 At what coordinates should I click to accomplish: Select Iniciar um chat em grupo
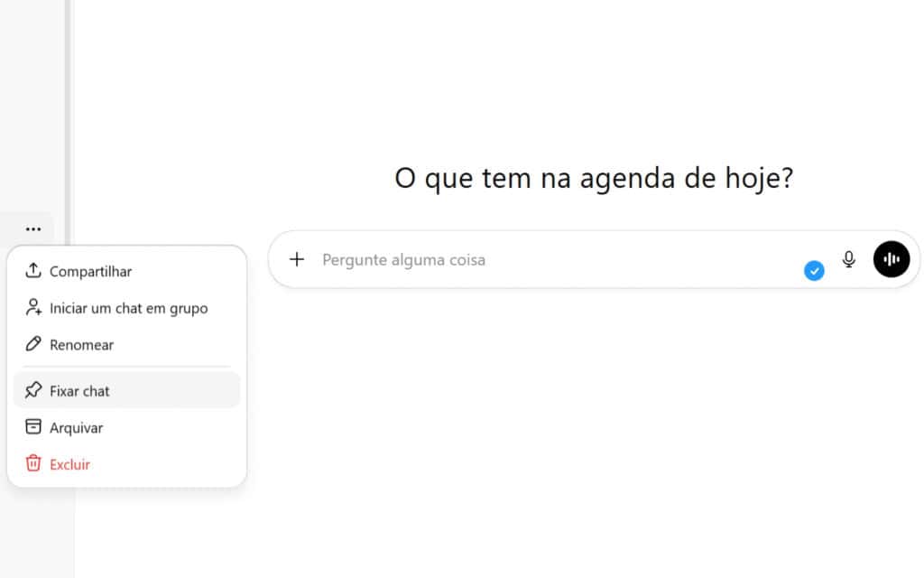pyautogui.click(x=129, y=307)
